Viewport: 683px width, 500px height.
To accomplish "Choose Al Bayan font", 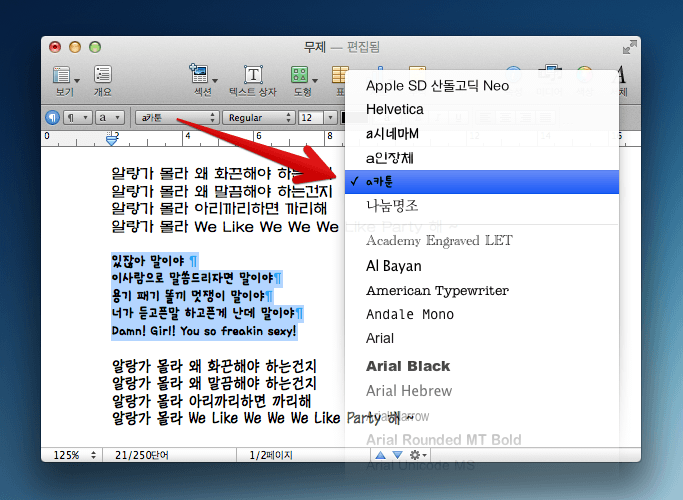I will point(482,265).
